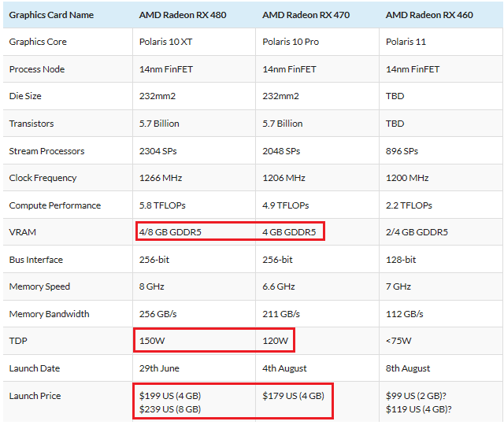Click the "2.2 TFLOPs" cell
The width and height of the screenshot is (504, 425).
point(409,205)
